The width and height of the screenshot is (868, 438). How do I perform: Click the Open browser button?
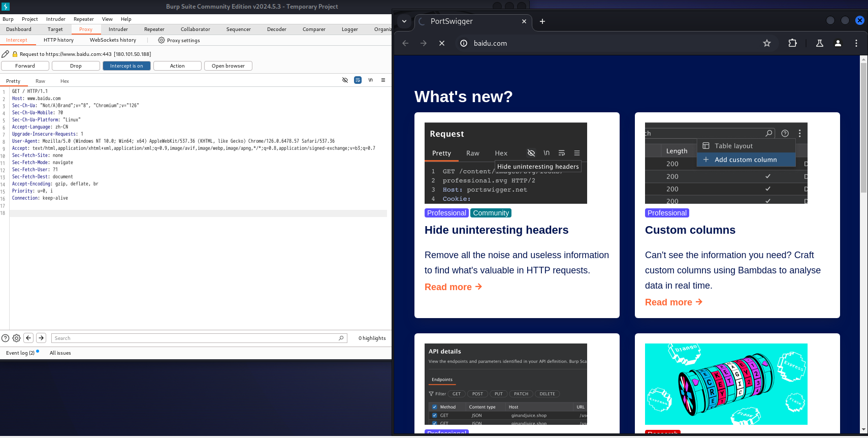(228, 66)
